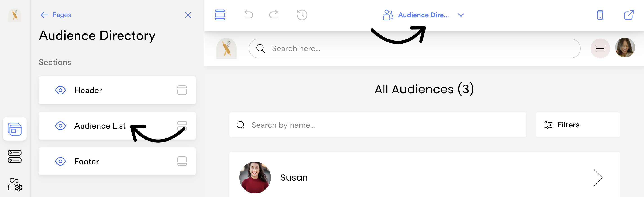Open the Audience Dire... page dropdown

423,15
